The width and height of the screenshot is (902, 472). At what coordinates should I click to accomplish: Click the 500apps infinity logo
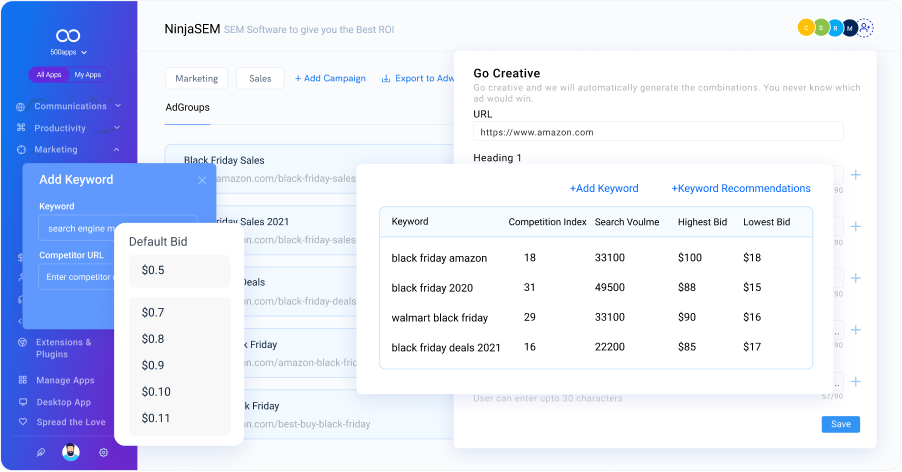tap(69, 34)
